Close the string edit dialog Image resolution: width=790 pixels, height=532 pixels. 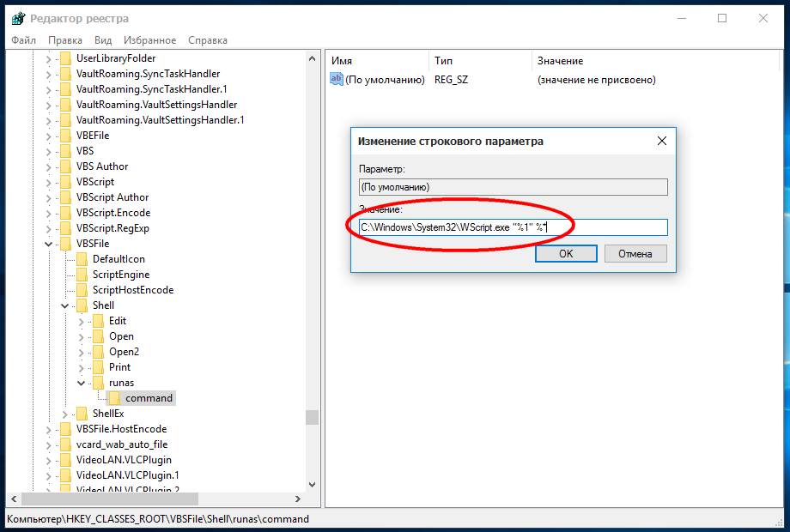(661, 141)
